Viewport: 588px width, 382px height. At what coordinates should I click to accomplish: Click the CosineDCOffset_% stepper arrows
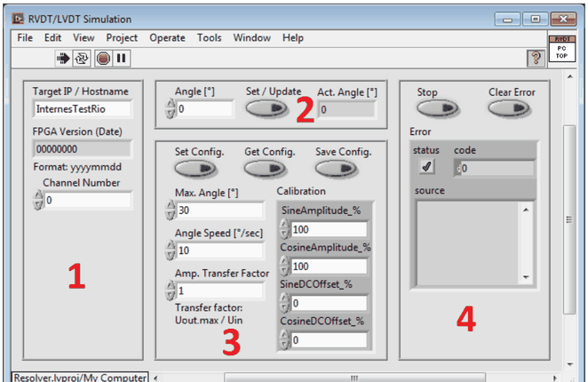point(285,339)
